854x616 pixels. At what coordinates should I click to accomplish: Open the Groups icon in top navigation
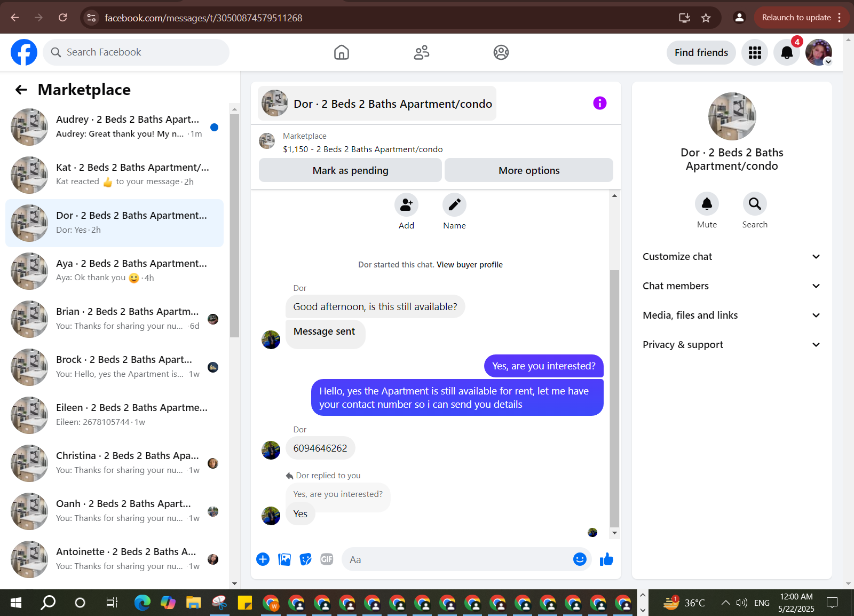coord(501,52)
